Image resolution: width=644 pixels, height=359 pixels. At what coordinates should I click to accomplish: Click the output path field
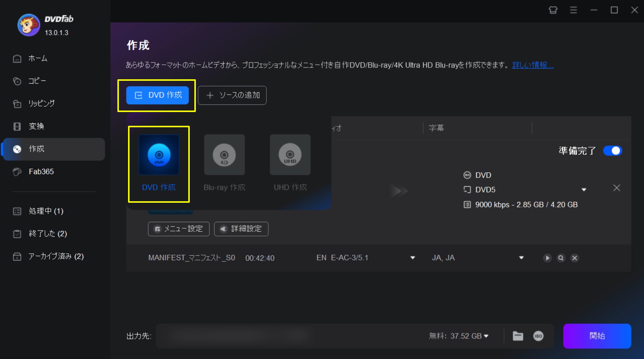pyautogui.click(x=290, y=336)
